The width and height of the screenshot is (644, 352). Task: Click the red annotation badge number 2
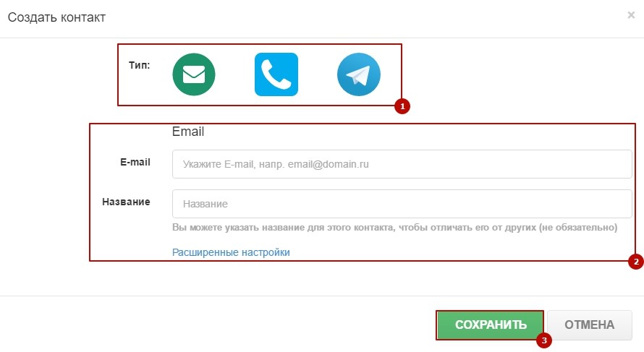point(636,262)
